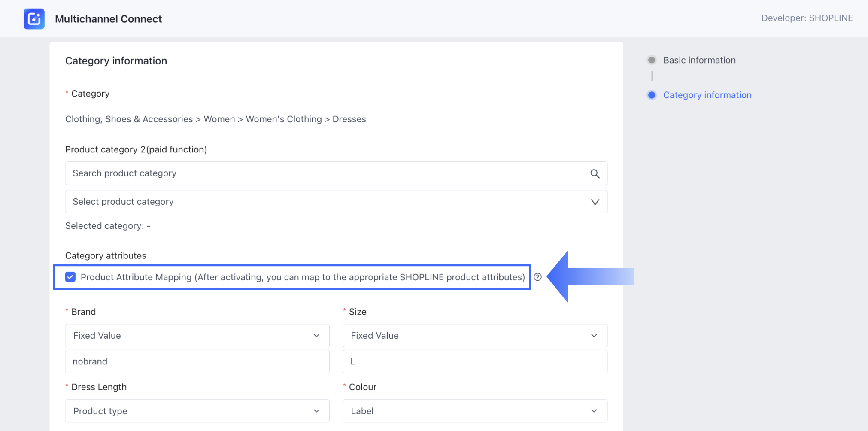
Task: Click the search magnifier icon in category field
Action: [x=595, y=173]
